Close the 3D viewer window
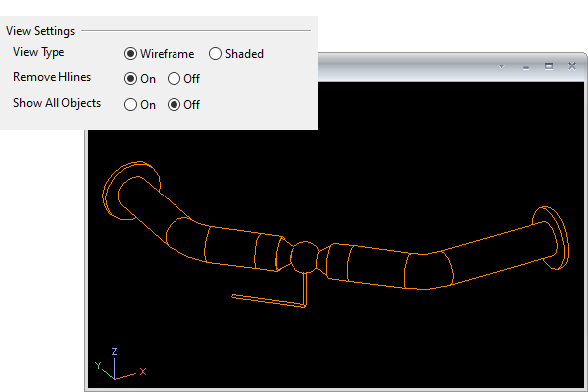This screenshot has height=392, width=588. coord(572,66)
